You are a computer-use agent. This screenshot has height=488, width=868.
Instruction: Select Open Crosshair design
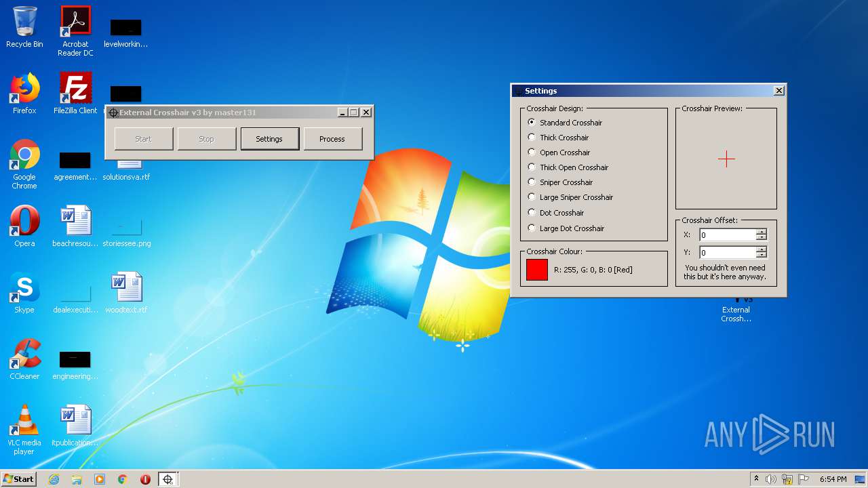[558, 152]
